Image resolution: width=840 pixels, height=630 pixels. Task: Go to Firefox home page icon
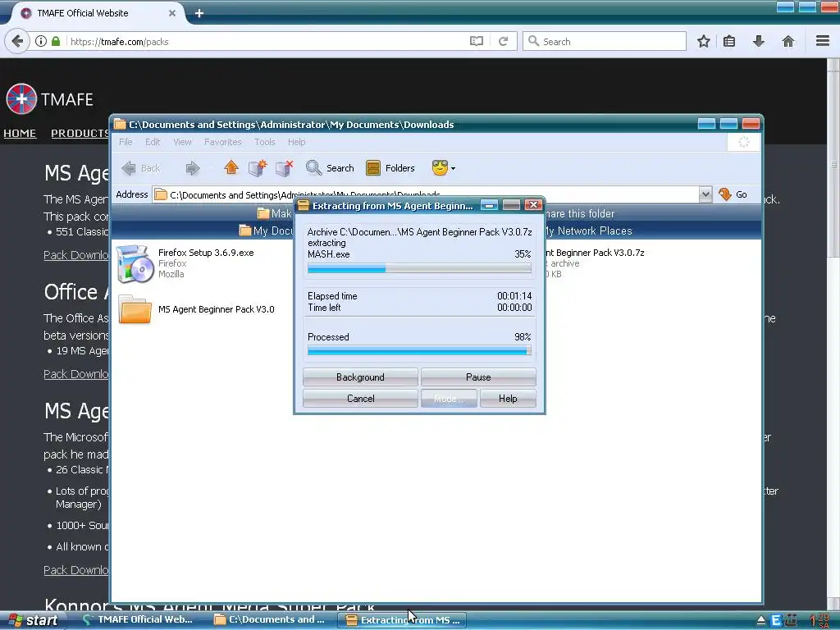pos(788,41)
